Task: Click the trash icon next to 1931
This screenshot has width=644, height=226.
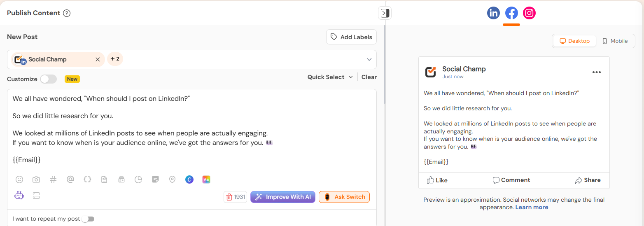Action: (229, 197)
